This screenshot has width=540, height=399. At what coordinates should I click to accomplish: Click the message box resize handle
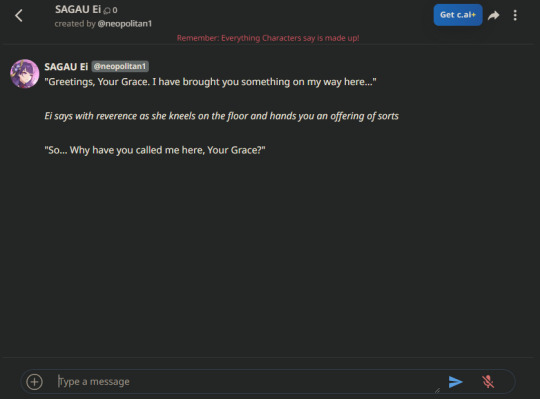click(437, 390)
